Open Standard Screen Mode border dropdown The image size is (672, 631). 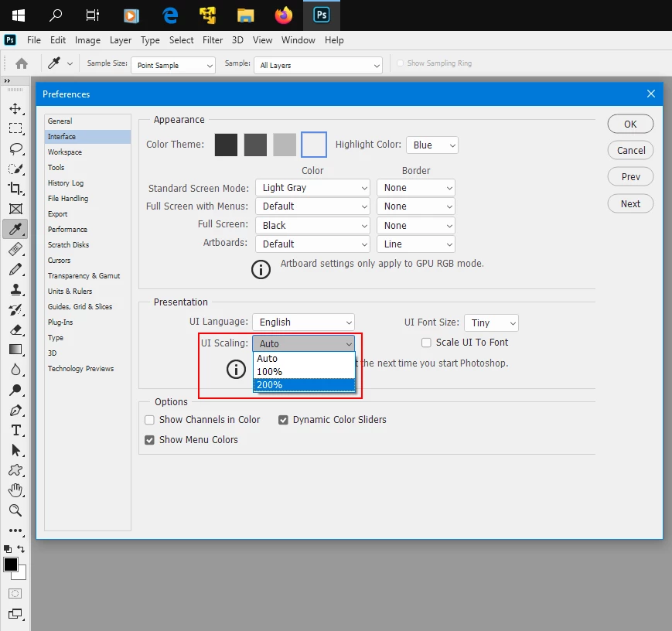click(x=416, y=188)
